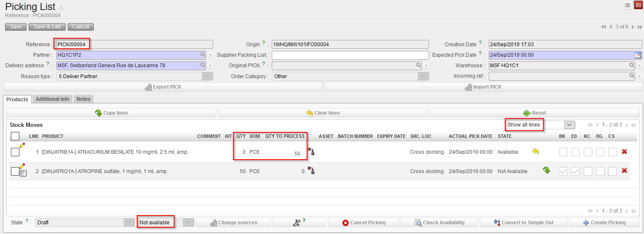This screenshot has height=234, width=644.
Task: Click the Reset button
Action: (535, 113)
